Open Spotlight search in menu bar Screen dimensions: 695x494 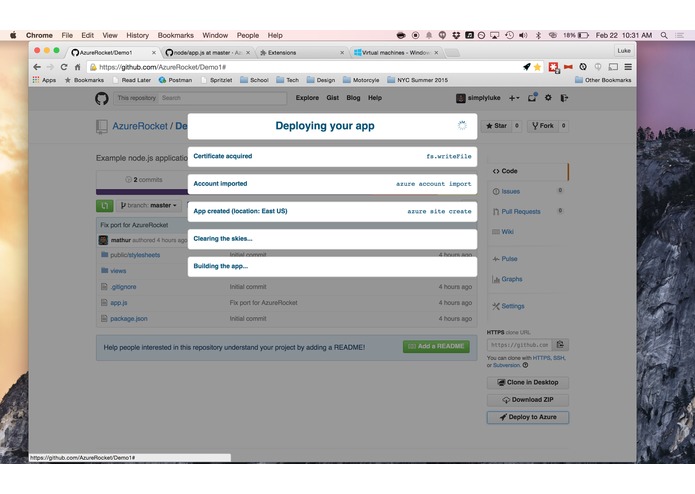point(664,35)
